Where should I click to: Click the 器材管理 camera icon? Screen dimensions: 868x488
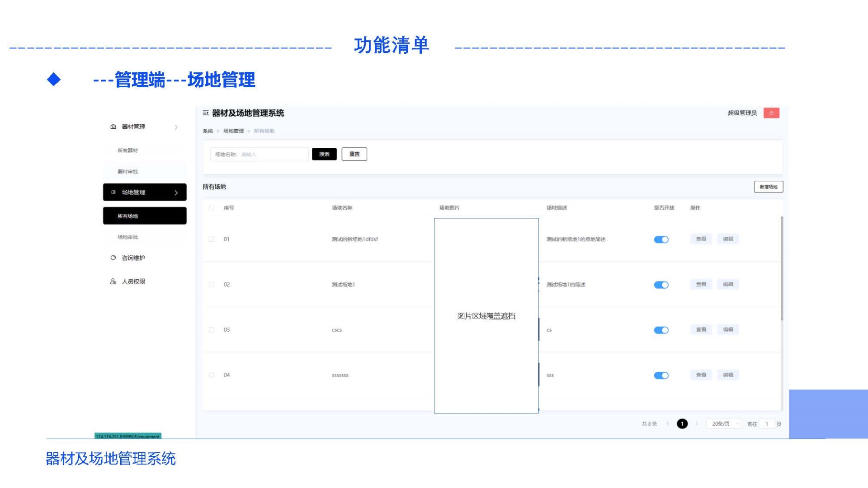click(113, 127)
